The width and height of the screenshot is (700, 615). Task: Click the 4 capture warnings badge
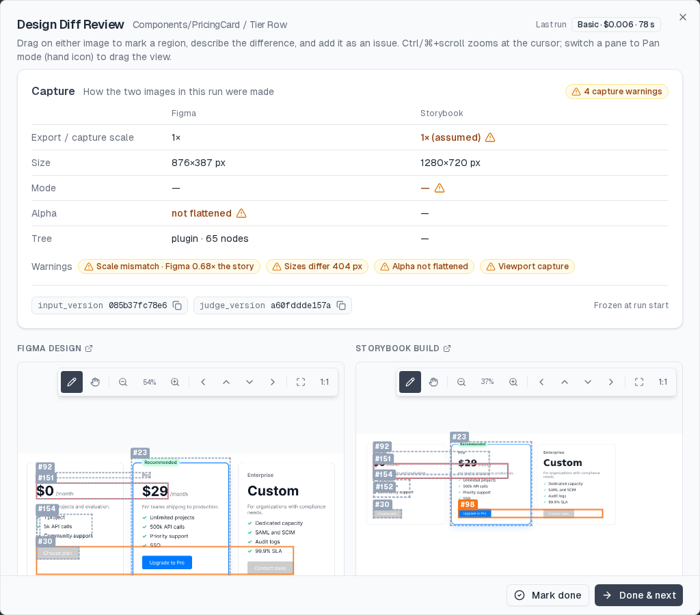[x=617, y=92]
